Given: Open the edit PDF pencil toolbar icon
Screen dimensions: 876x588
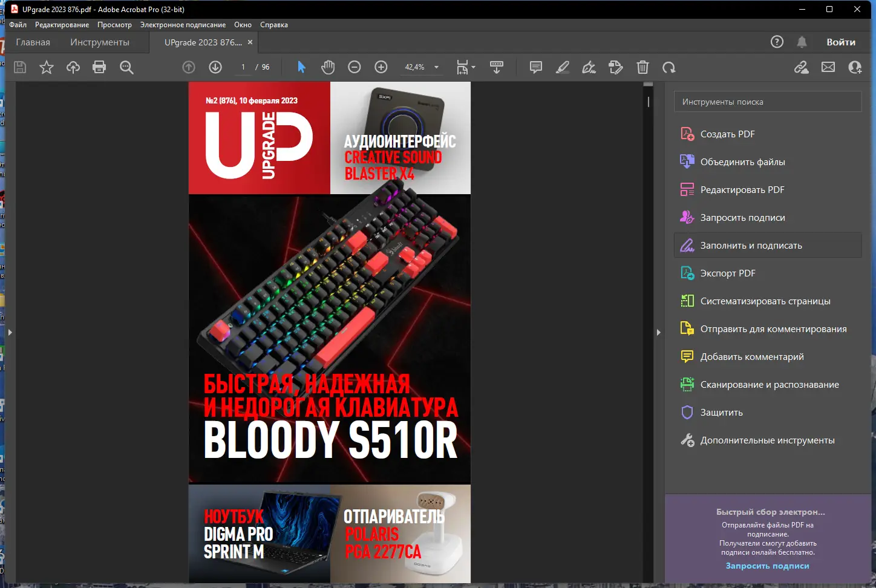Looking at the screenshot, I should coord(615,67).
